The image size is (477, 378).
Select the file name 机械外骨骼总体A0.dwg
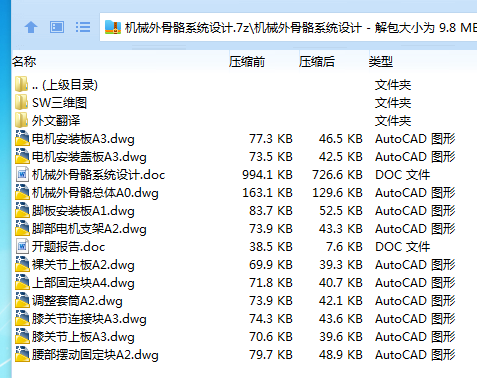(x=95, y=193)
